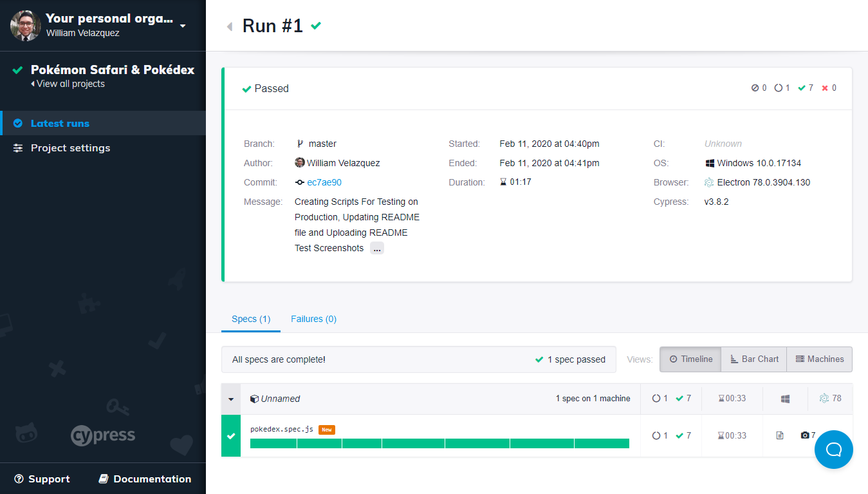868x494 pixels.
Task: Click the New badge beside pokedex.spec.js
Action: click(327, 430)
